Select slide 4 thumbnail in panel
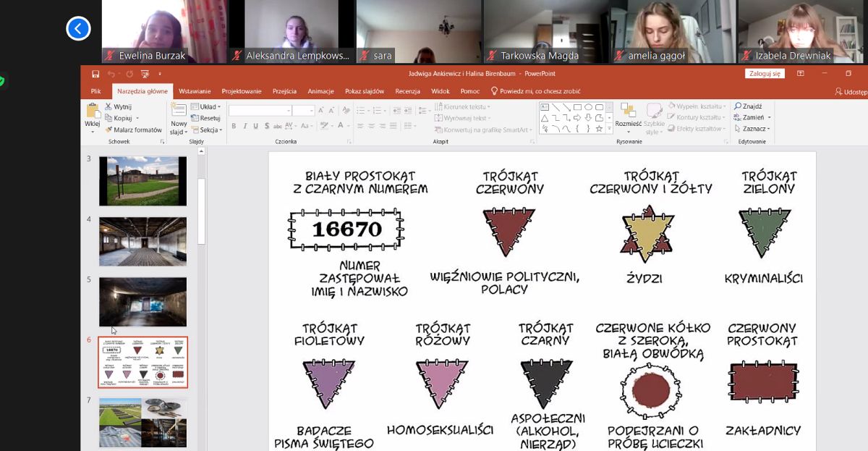This screenshot has height=451, width=868. pos(142,241)
